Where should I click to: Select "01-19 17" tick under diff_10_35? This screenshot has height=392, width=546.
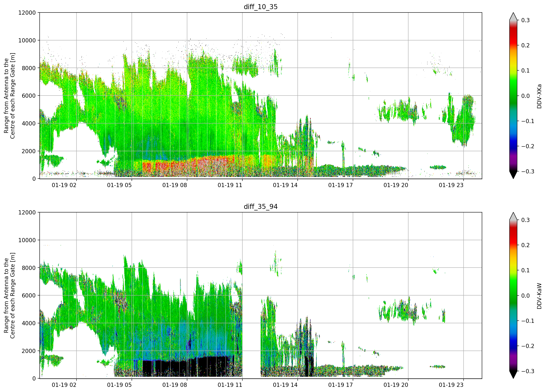(x=340, y=185)
